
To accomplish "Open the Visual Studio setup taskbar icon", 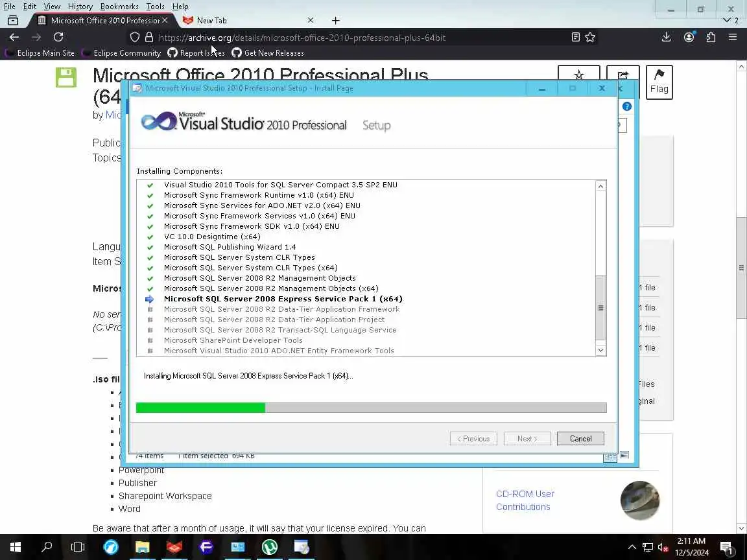I will point(301,547).
